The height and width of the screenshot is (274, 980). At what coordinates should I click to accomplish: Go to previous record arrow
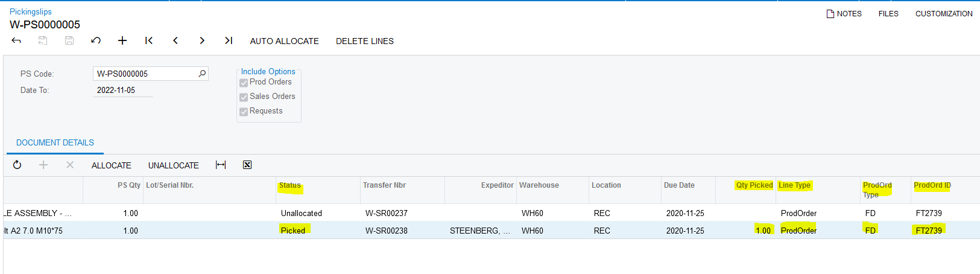coord(175,40)
